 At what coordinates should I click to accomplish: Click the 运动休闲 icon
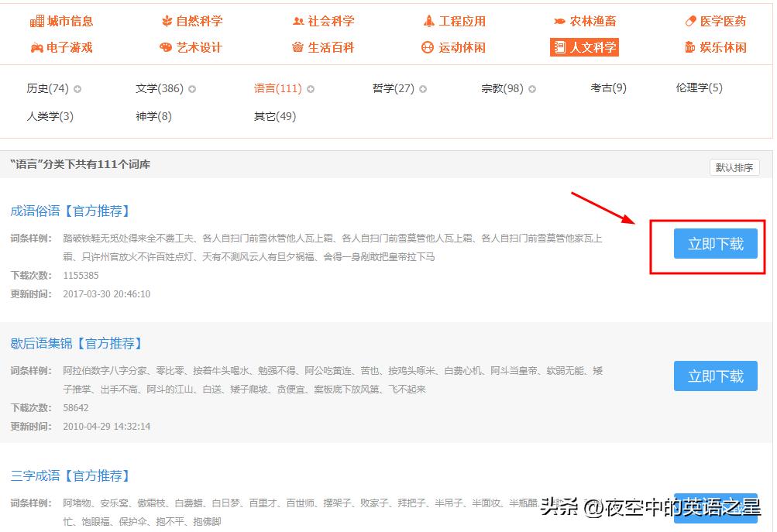coord(427,47)
